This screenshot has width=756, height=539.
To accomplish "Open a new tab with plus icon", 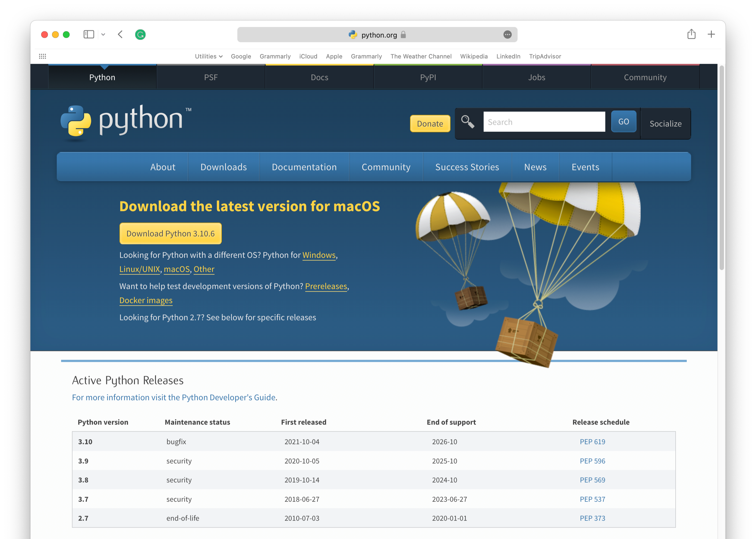I will pyautogui.click(x=711, y=34).
